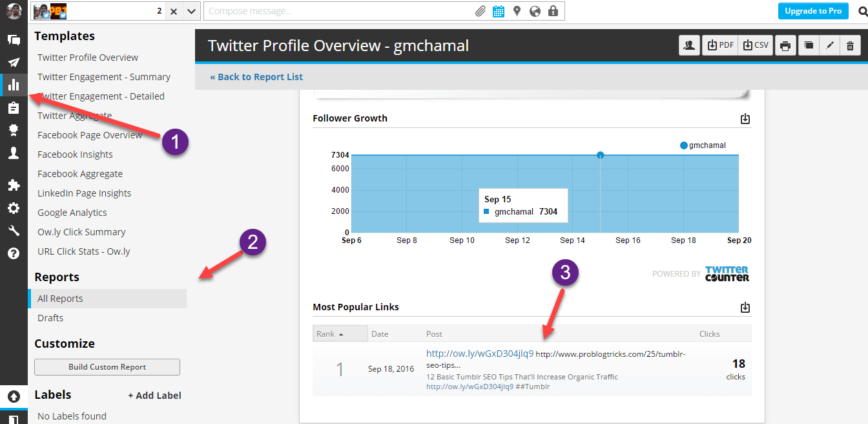Open the Drafts reports list
This screenshot has width=868, height=424.
point(50,318)
